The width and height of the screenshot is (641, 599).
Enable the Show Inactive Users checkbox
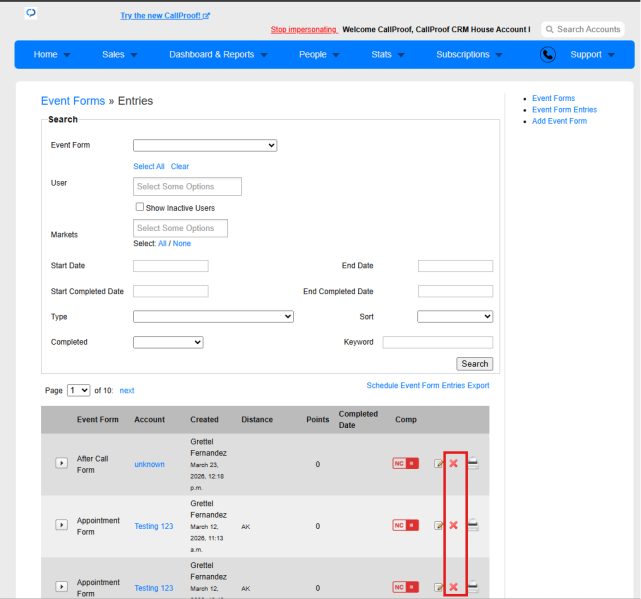coord(140,207)
